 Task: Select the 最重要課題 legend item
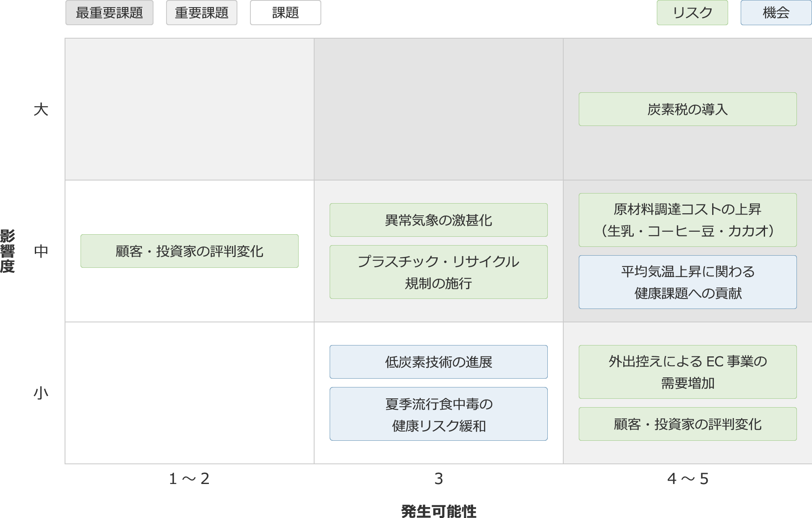(109, 13)
